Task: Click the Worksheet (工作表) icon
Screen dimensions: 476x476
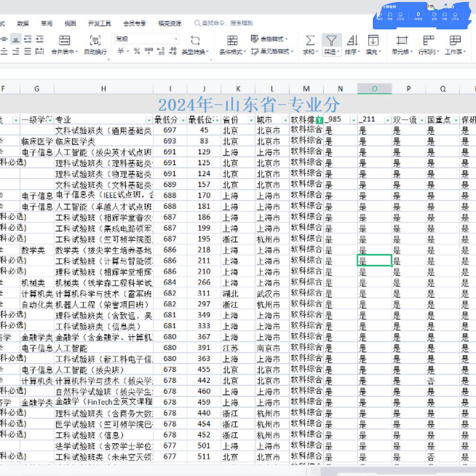Action: point(455,40)
